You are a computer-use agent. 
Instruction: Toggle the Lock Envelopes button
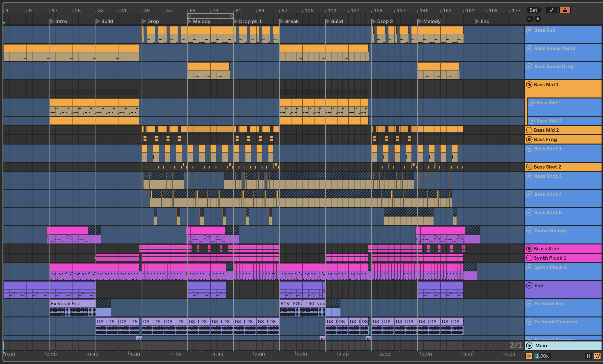[x=565, y=10]
